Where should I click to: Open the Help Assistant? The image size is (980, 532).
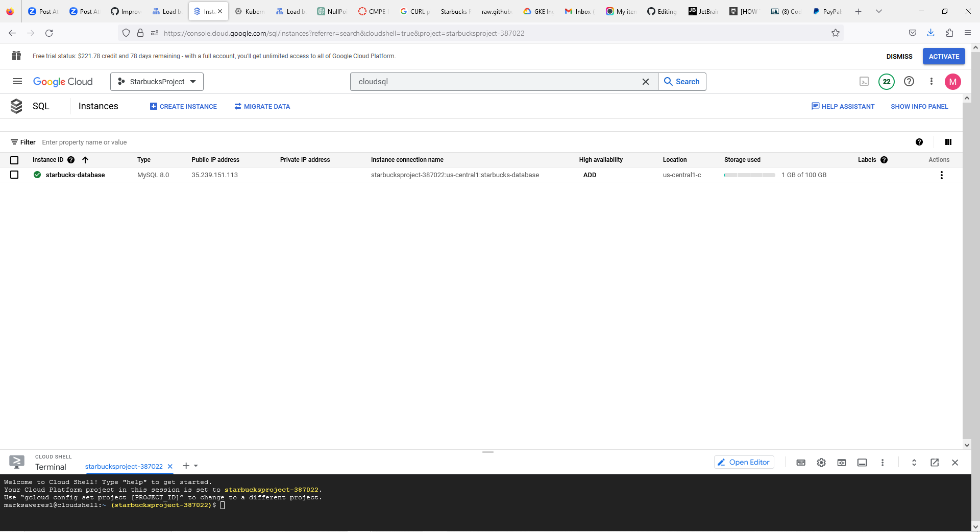click(843, 106)
